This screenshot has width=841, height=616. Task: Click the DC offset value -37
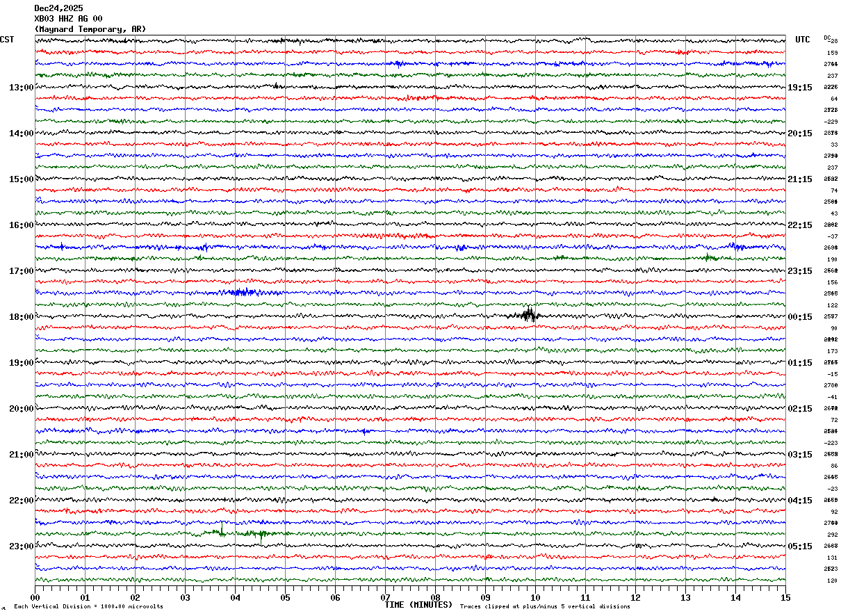pyautogui.click(x=833, y=236)
